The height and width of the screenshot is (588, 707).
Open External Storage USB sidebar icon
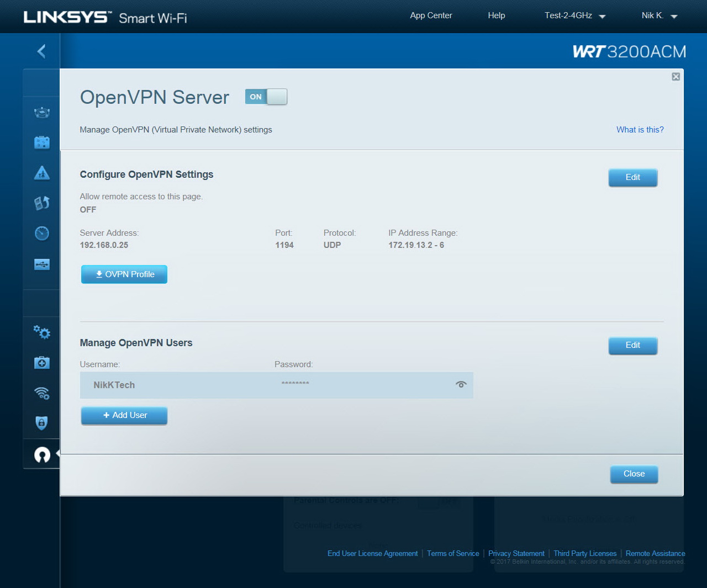click(x=42, y=264)
